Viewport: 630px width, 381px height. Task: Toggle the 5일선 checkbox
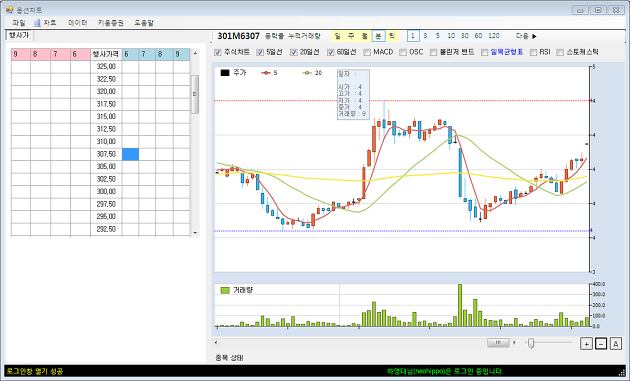click(x=260, y=52)
